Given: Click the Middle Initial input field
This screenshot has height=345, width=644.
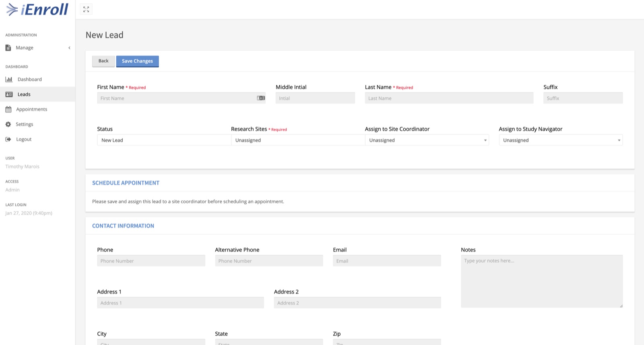Looking at the screenshot, I should pyautogui.click(x=315, y=98).
